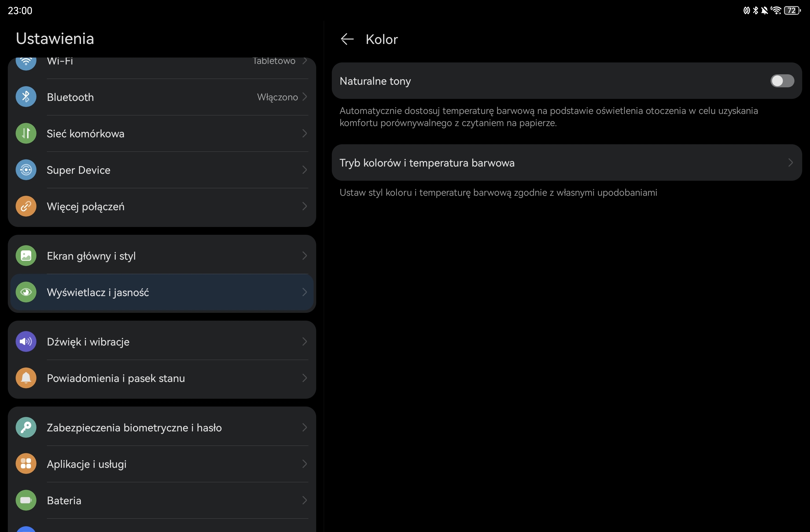Tap the Zabezpieczenia biometryczne key icon
810x532 pixels.
(x=26, y=427)
